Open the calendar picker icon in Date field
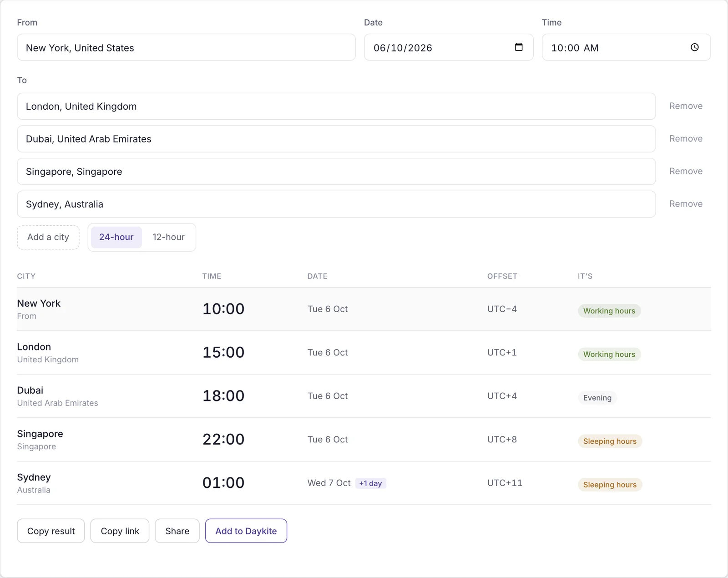Viewport: 728px width, 578px height. [x=518, y=47]
